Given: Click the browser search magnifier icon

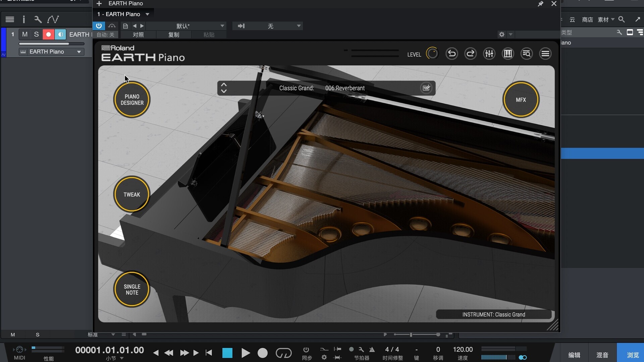Looking at the screenshot, I should pos(622,19).
